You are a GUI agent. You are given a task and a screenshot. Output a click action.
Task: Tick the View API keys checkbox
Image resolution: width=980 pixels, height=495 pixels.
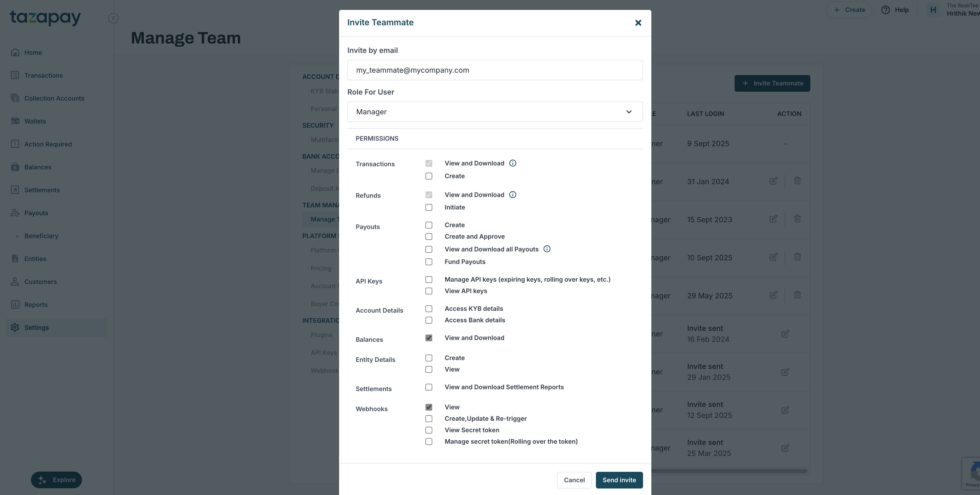429,291
